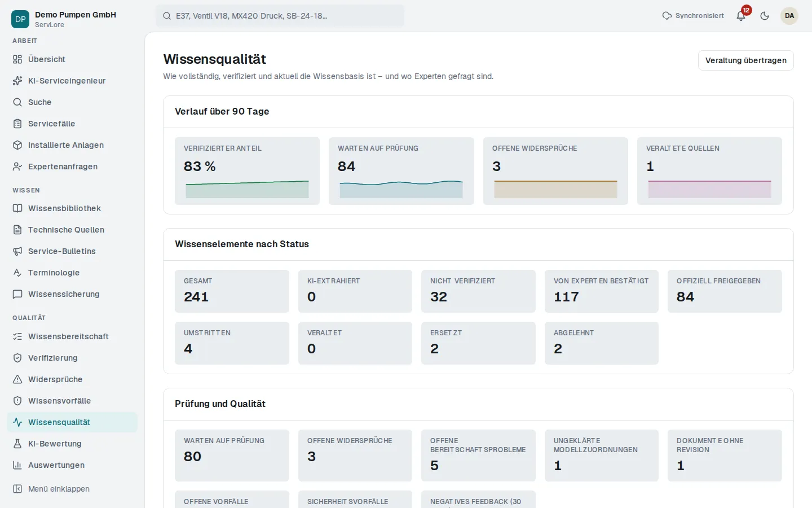
Task: Open Wissenssicherung chat bubble icon
Action: [17, 294]
